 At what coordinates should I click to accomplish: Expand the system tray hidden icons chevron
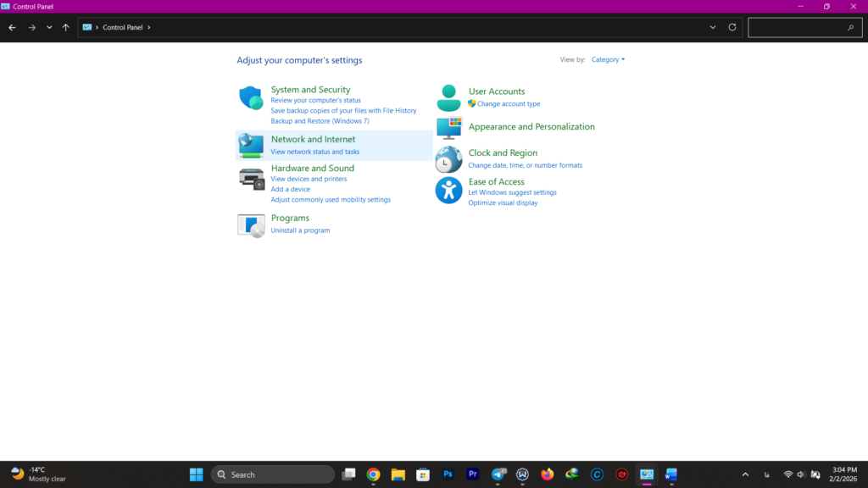(x=745, y=474)
